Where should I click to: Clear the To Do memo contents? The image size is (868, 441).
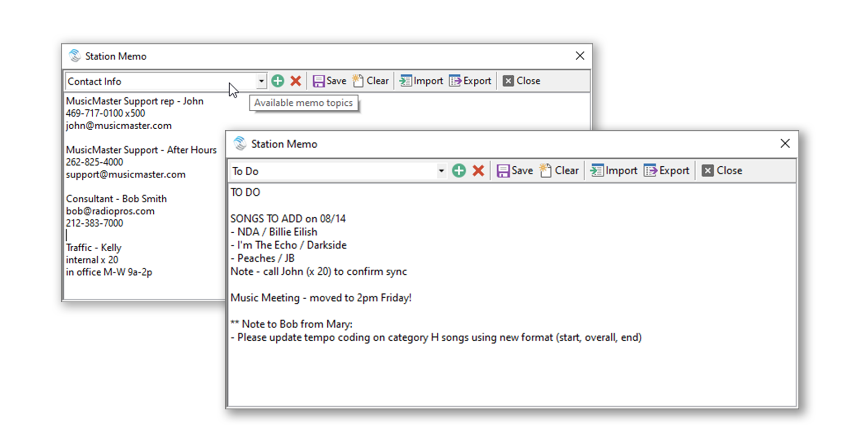559,171
